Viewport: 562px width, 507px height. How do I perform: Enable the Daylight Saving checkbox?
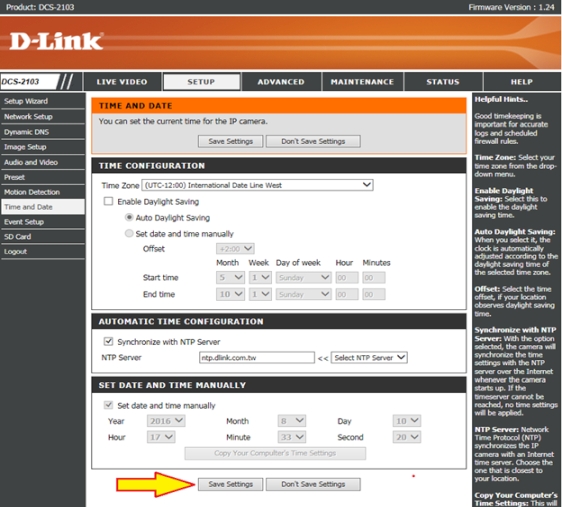pos(108,201)
